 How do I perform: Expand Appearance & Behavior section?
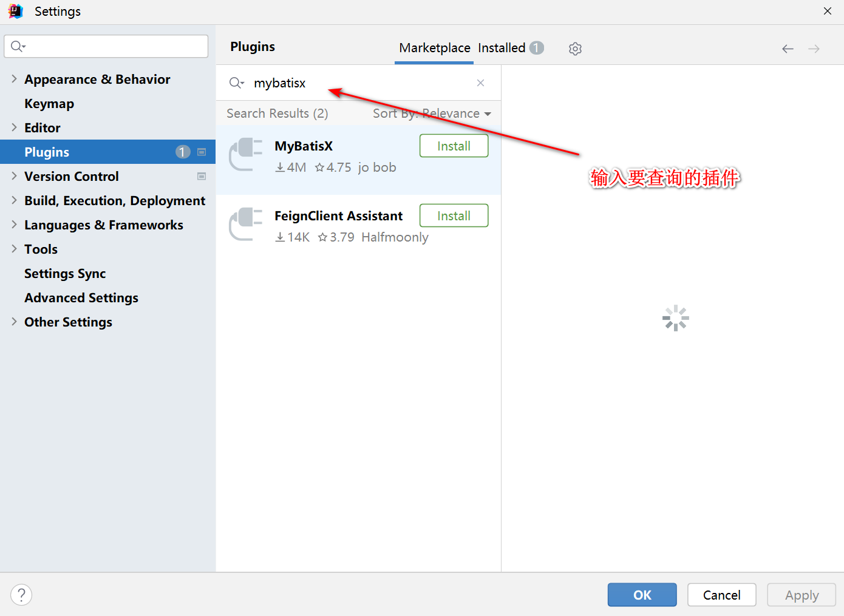(x=14, y=79)
